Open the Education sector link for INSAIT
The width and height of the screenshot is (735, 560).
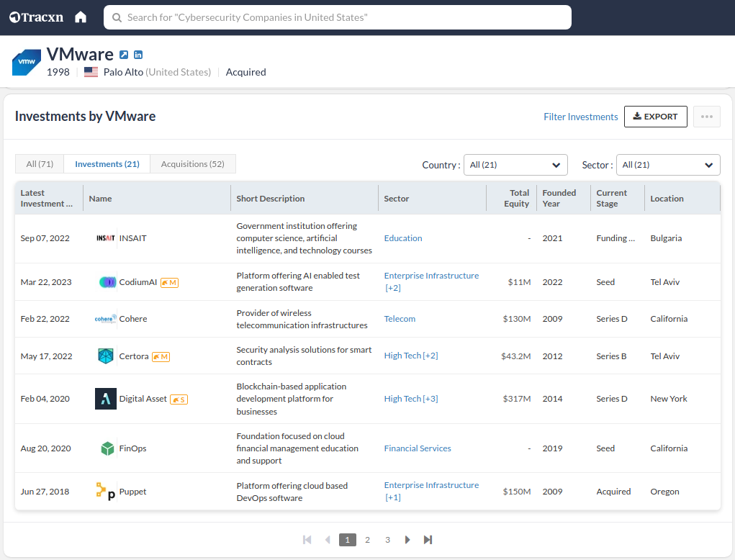tap(403, 238)
